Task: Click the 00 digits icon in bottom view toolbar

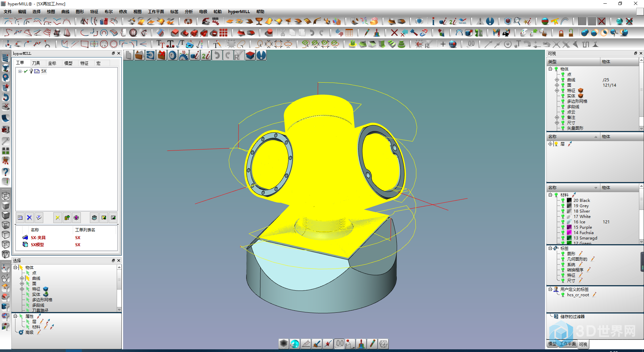Action: click(x=339, y=344)
